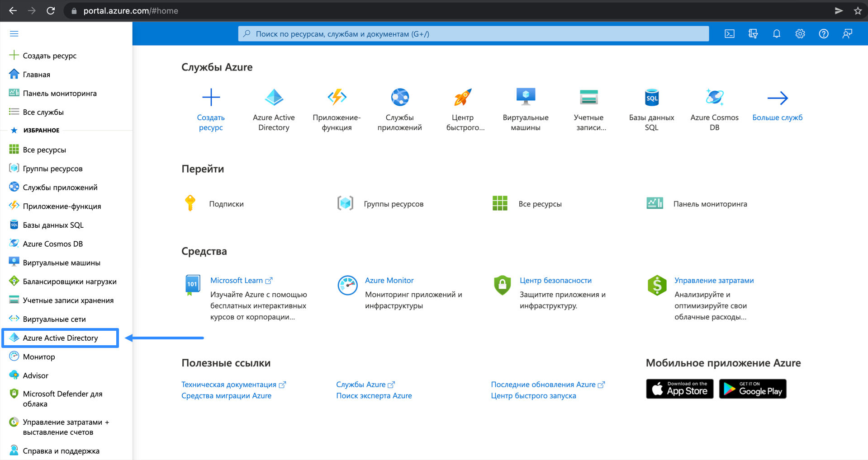Go to Группы ресурсов under Перейти
Image resolution: width=868 pixels, height=460 pixels.
380,204
